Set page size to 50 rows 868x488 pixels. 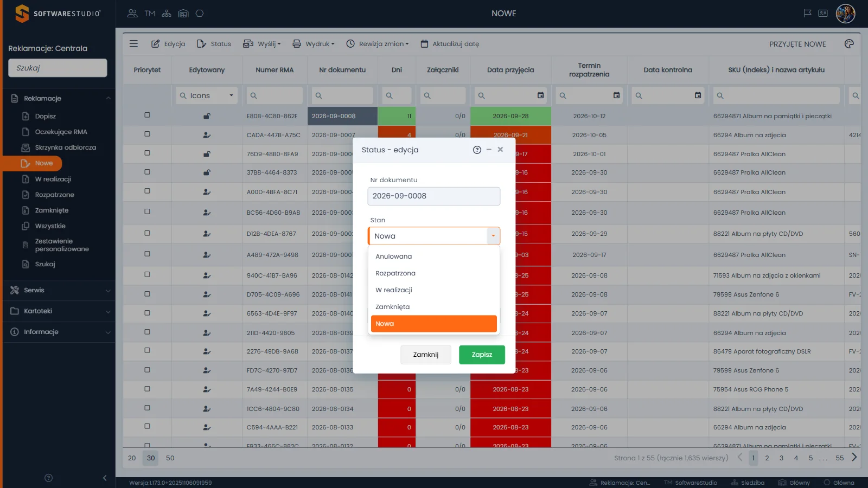pos(170,458)
